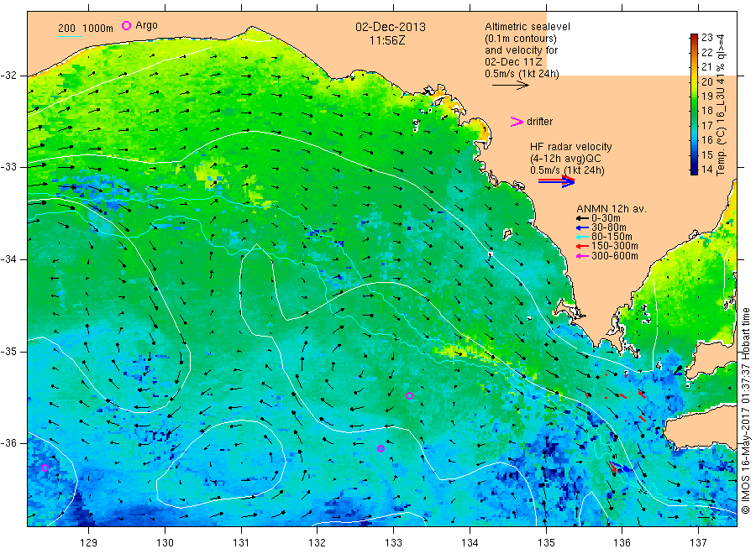Click 'HF radar velocity' legend text
The width and height of the screenshot is (756, 554).
tap(570, 146)
